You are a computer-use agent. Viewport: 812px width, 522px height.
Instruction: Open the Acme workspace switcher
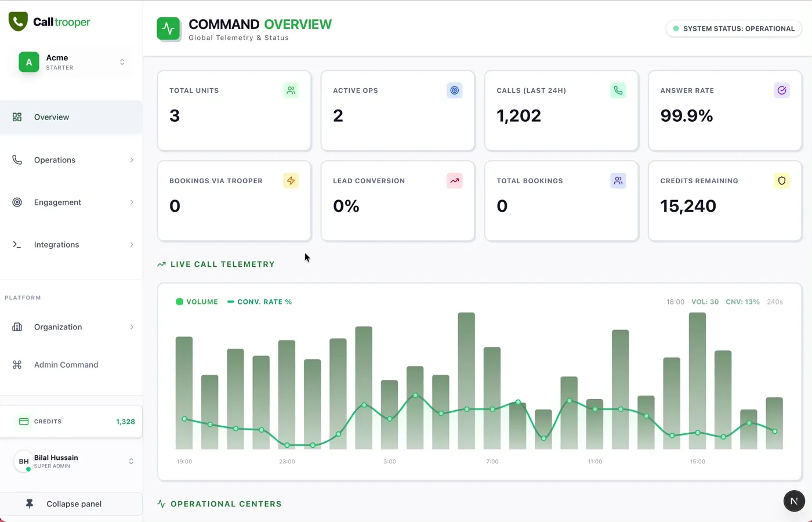pos(71,61)
